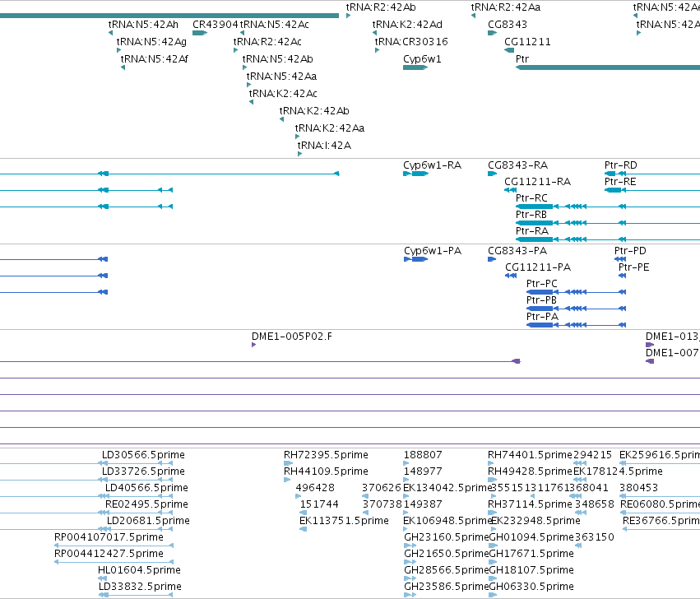Select the Ptr-PC protein label
This screenshot has width=700, height=599.
[542, 284]
